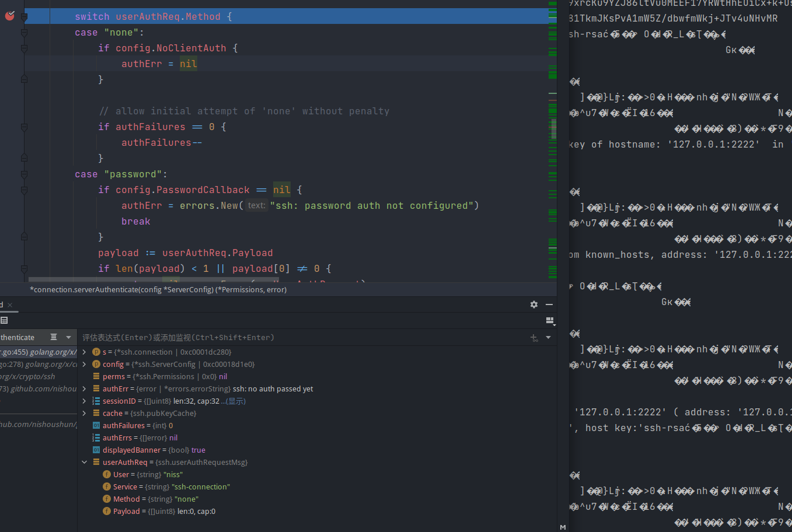The width and height of the screenshot is (792, 532).
Task: Select stack frame go:278 golang.org/x/c
Action: coord(39,364)
